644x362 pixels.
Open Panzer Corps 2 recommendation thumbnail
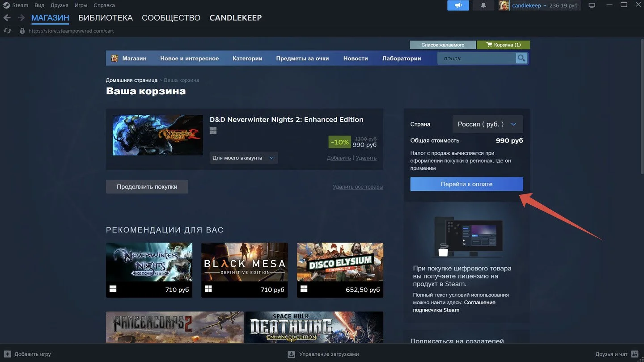(175, 327)
